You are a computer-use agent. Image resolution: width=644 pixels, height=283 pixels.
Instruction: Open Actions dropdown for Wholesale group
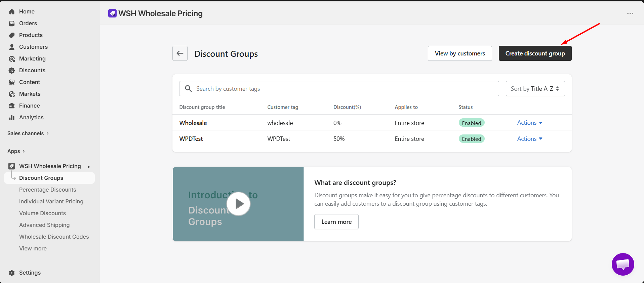[x=529, y=123]
